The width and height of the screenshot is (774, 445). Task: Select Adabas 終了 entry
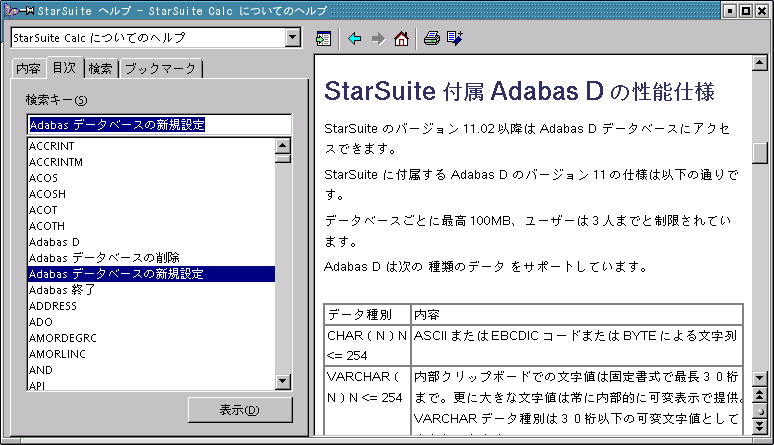[x=151, y=290]
